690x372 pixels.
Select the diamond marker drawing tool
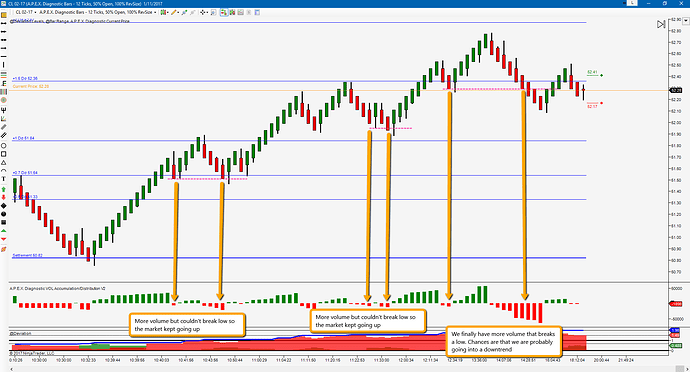click(4, 206)
